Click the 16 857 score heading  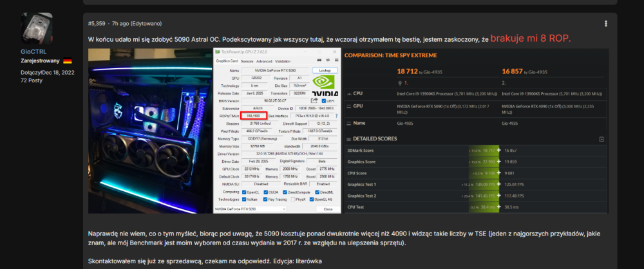pos(512,71)
